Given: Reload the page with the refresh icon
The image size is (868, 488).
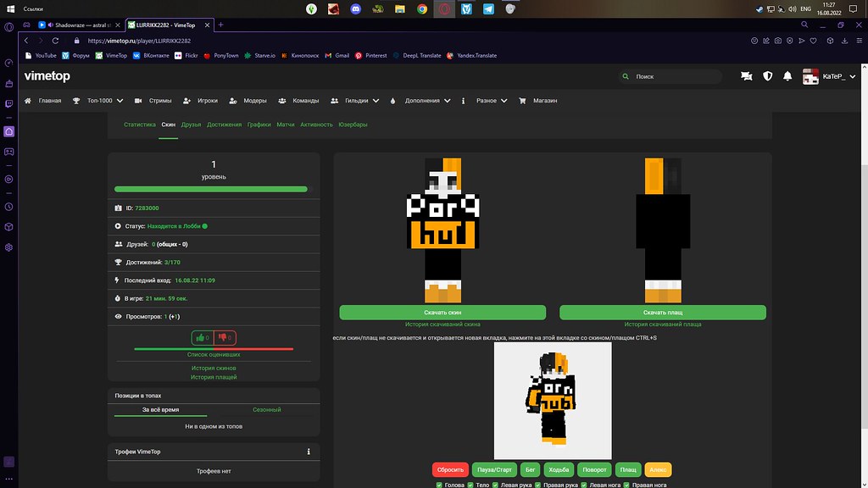Looking at the screenshot, I should [56, 40].
